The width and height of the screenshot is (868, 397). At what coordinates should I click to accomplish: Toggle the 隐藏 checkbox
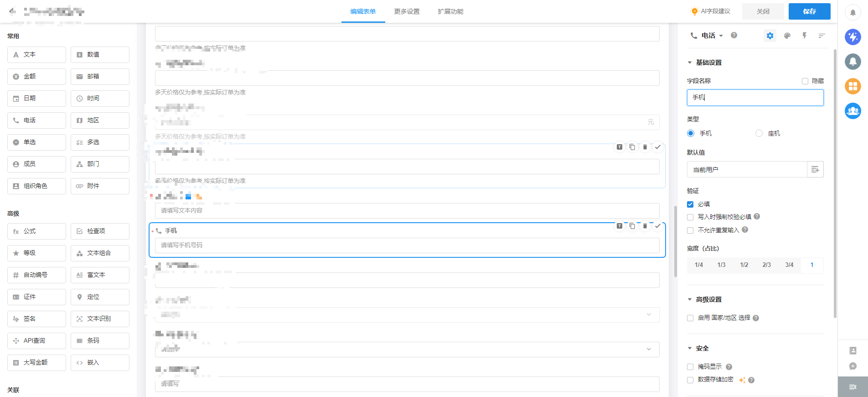[x=805, y=81]
